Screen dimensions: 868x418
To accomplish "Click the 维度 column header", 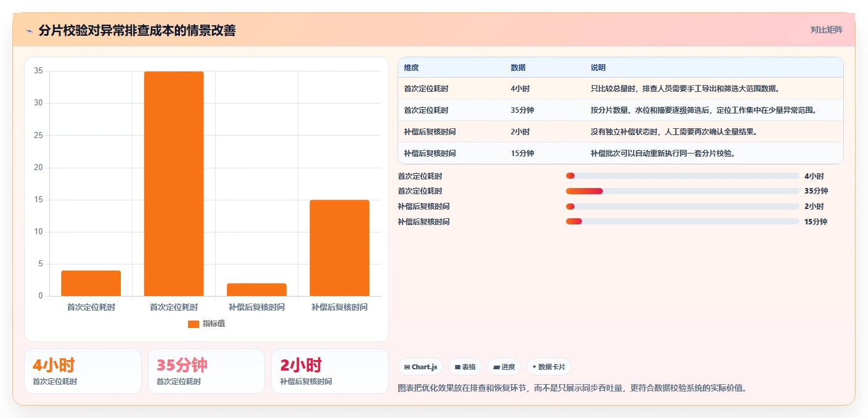I will (x=411, y=68).
